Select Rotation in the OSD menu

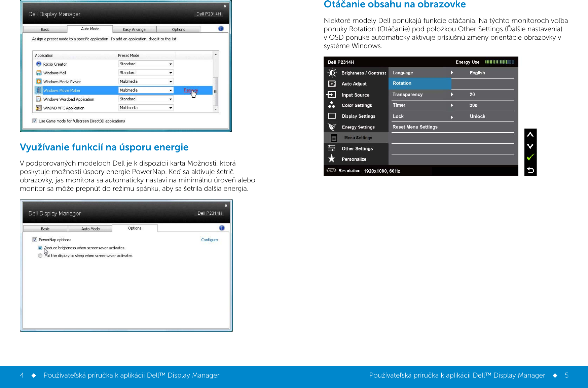[420, 83]
